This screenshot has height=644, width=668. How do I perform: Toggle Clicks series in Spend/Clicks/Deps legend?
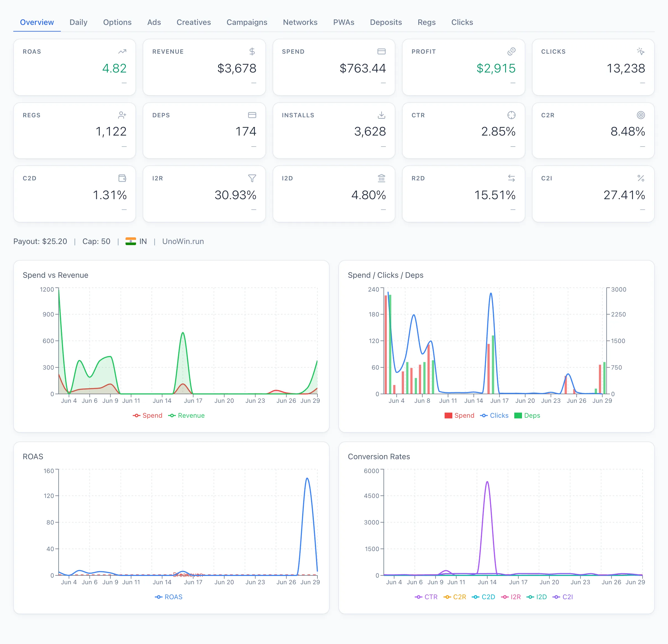pyautogui.click(x=494, y=415)
